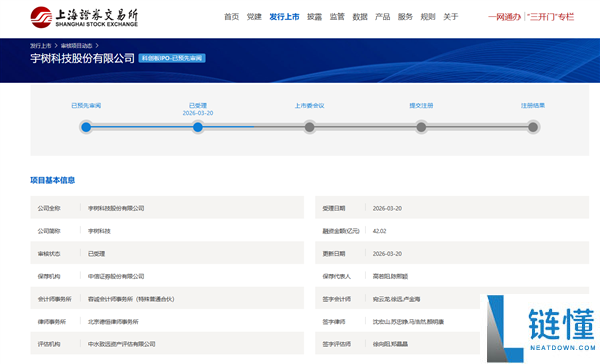
Task: Click the 保荐代表人 row names
Action: pyautogui.click(x=390, y=276)
